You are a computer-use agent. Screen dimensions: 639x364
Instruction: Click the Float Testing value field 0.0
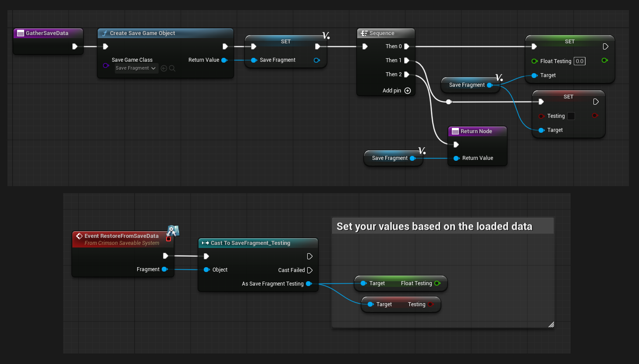[580, 61]
